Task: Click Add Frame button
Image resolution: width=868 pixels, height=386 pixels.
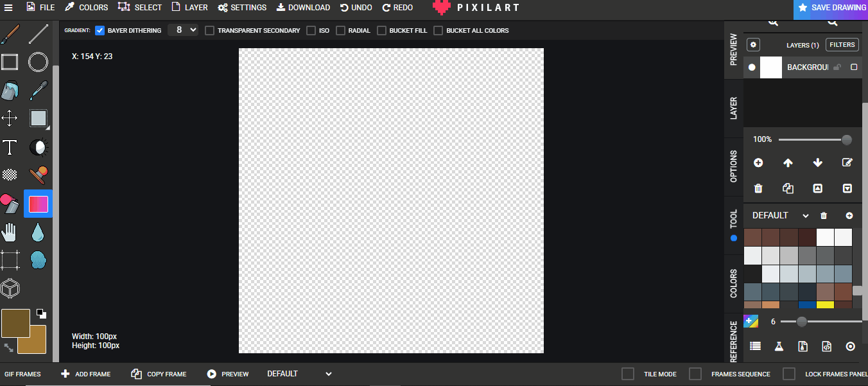Action: point(86,374)
